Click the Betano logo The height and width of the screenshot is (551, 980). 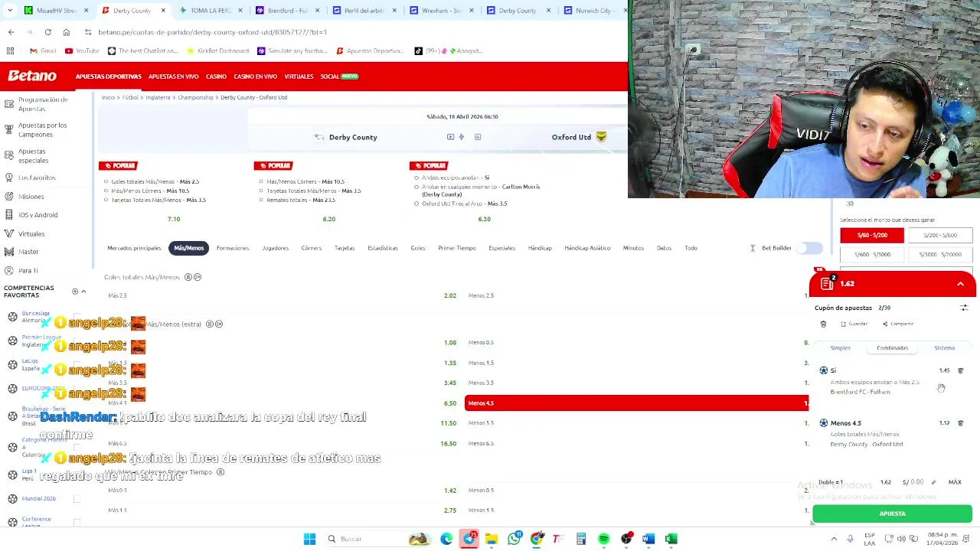point(32,77)
